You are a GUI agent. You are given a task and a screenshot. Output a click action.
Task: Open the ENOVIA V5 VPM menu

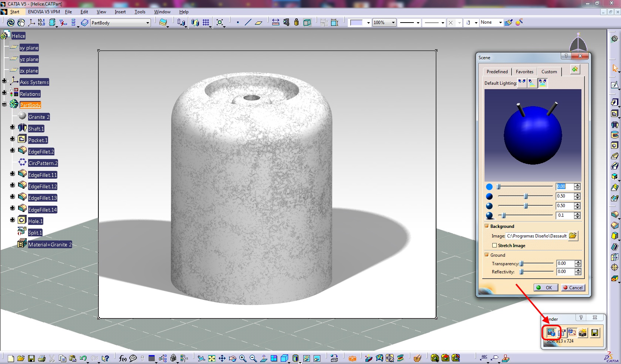click(x=44, y=12)
